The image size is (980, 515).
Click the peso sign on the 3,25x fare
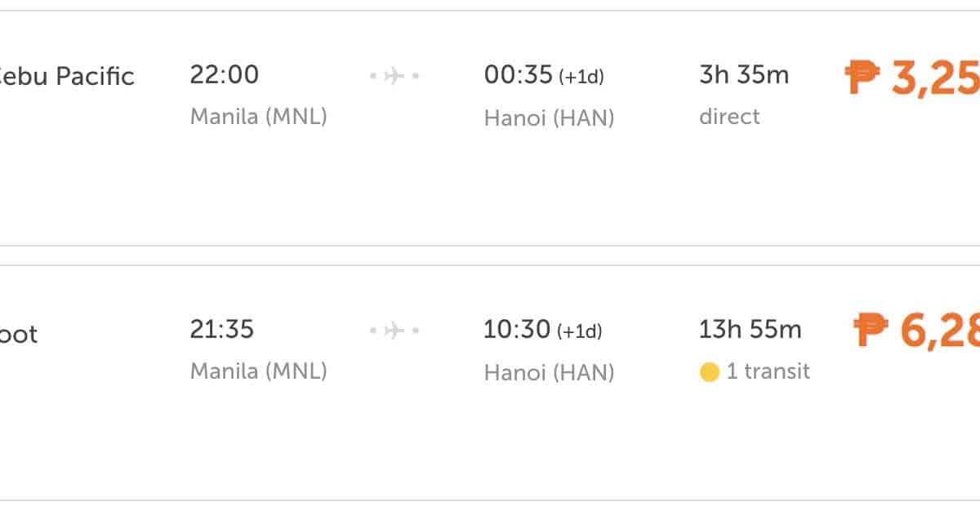pyautogui.click(x=862, y=78)
